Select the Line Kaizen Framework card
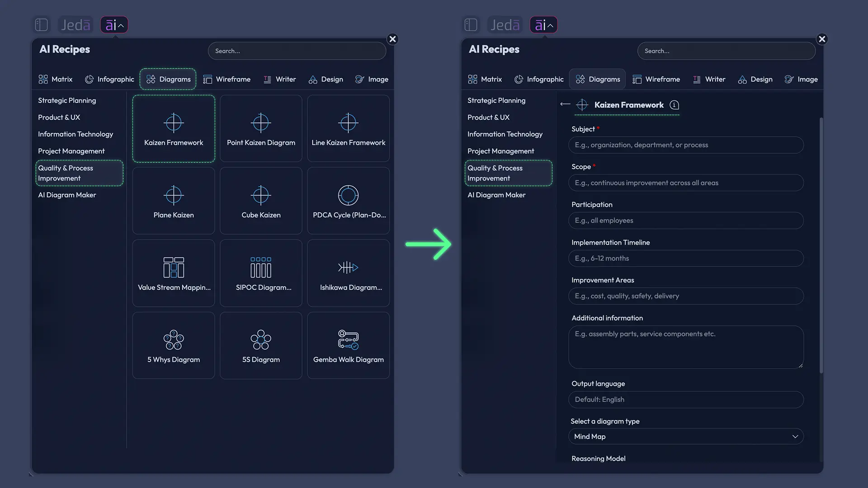Screen dimensions: 868x488 coord(348,129)
